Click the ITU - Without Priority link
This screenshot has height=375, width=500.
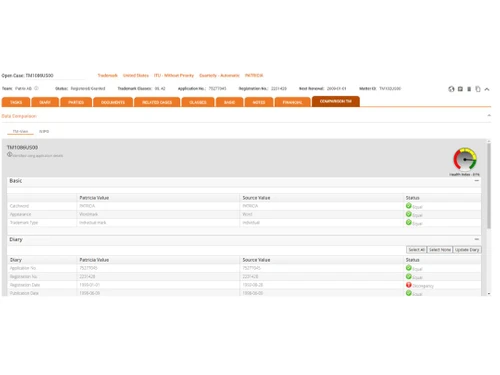tap(174, 75)
